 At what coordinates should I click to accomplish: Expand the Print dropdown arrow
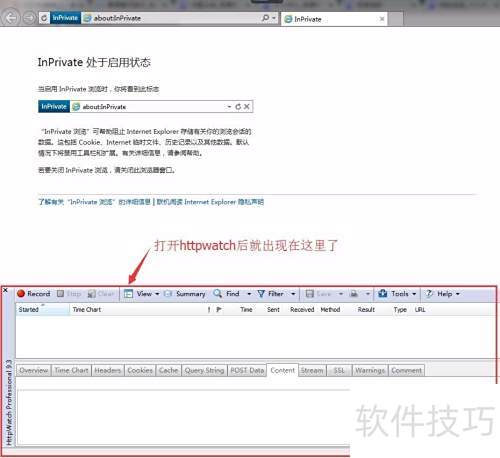pyautogui.click(x=368, y=294)
